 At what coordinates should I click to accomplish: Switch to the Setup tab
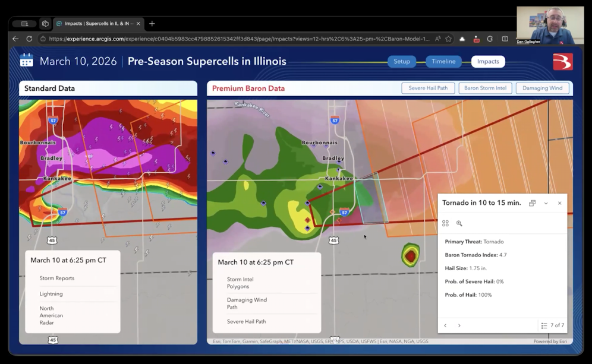402,61
